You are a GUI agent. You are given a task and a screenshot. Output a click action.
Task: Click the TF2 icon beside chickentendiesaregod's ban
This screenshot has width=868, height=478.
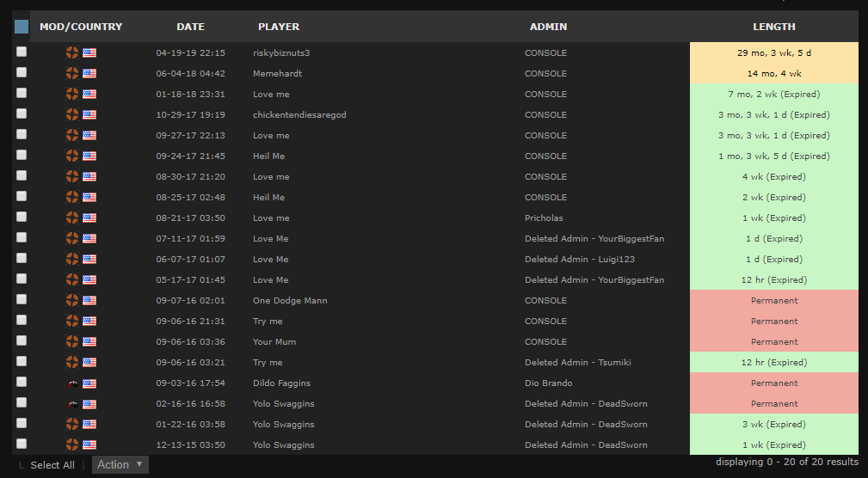[x=72, y=114]
